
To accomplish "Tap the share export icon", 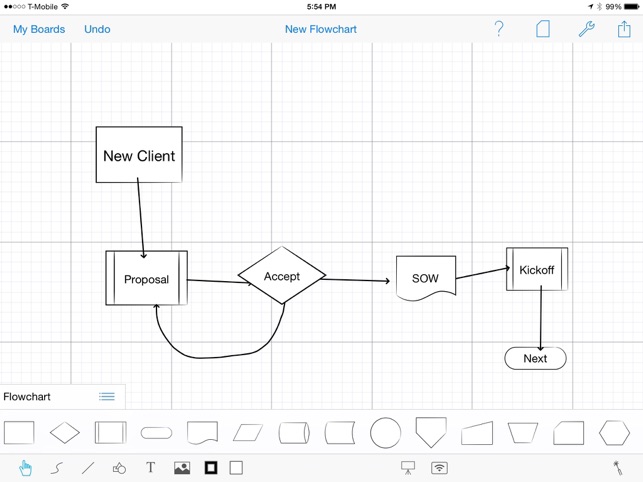I will coord(624,29).
